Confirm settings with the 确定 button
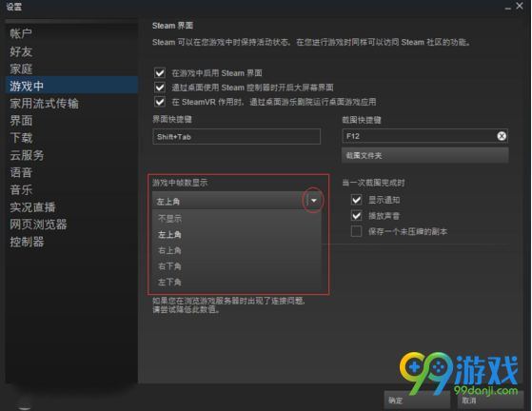 (417, 401)
